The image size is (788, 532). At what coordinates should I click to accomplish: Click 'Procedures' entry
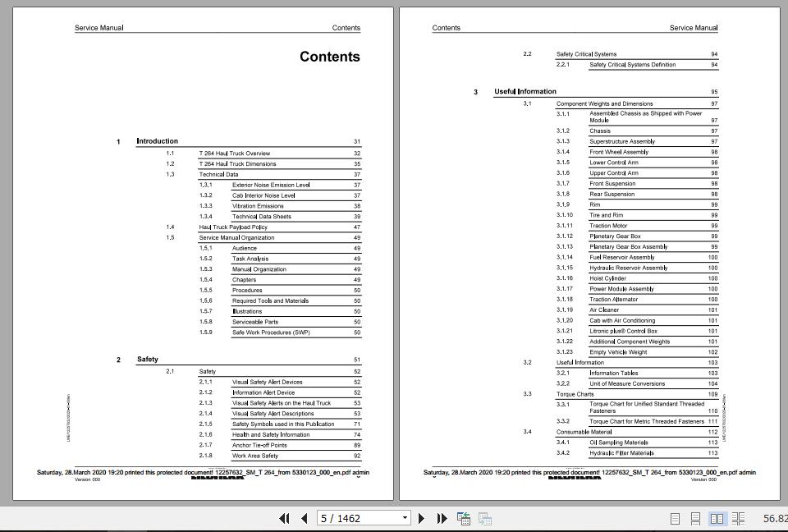247,291
